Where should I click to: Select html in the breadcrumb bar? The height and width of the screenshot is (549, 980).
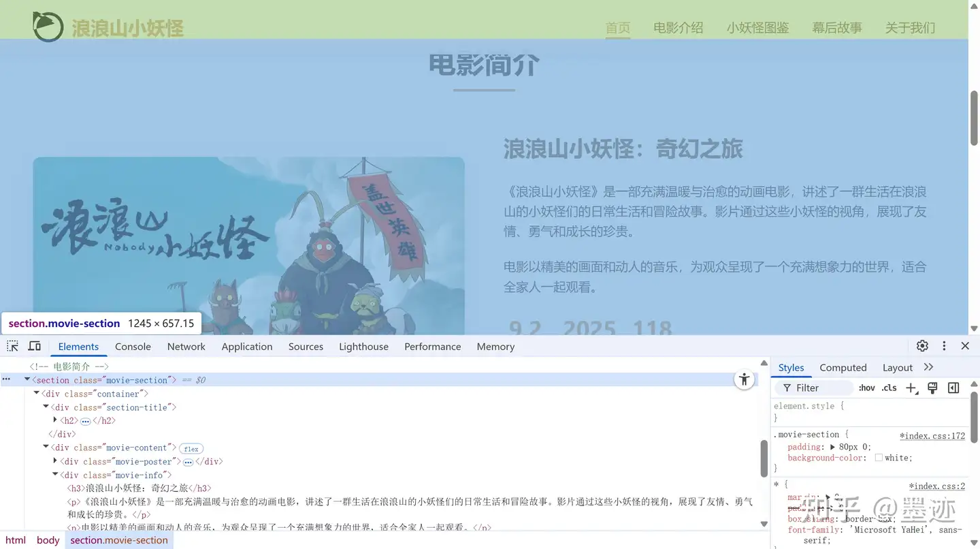point(15,540)
